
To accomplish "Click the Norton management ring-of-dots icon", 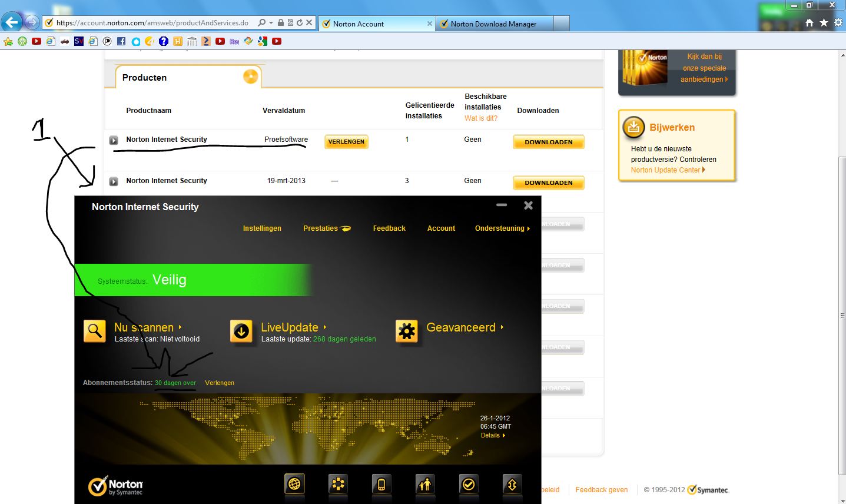I will [x=338, y=484].
